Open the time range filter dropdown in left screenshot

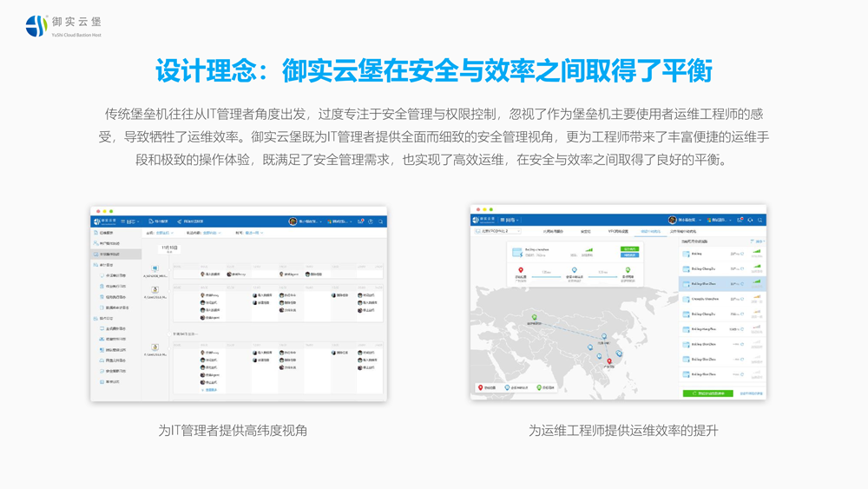tap(257, 233)
